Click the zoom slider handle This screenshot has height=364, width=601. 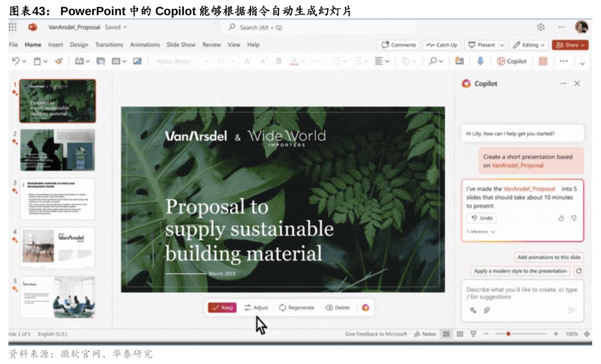(508, 334)
